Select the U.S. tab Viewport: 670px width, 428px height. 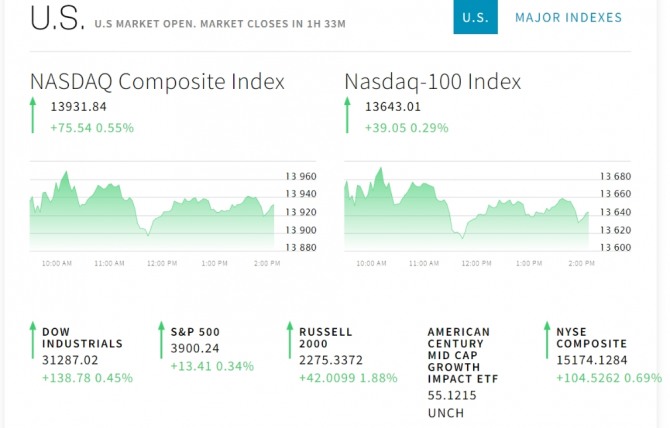[x=475, y=17]
